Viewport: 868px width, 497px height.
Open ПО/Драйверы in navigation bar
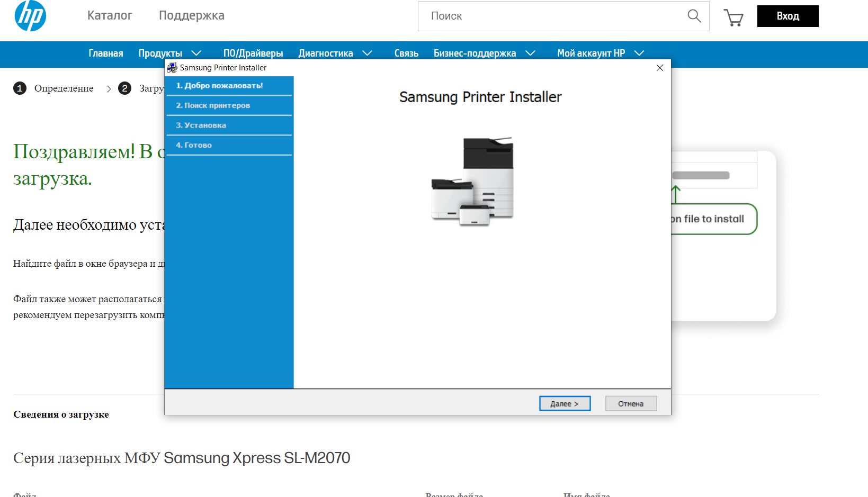253,53
